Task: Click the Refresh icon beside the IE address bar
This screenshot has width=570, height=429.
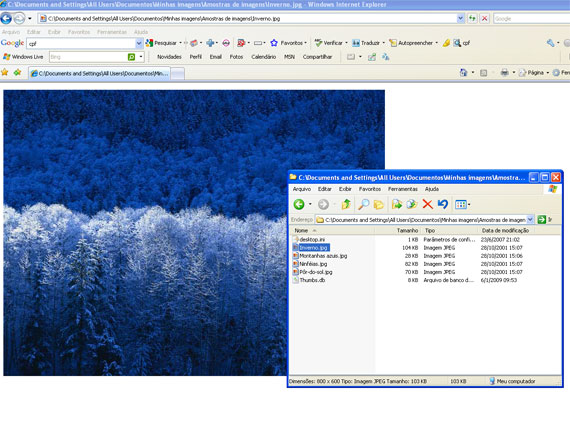Action: (x=472, y=18)
